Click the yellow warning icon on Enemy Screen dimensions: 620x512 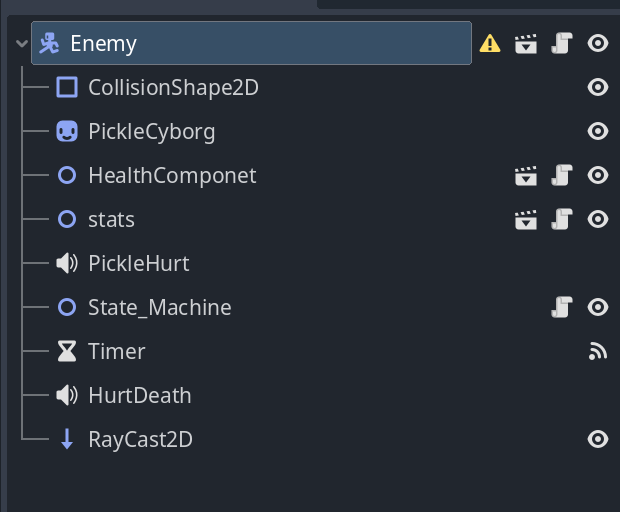[x=490, y=43]
